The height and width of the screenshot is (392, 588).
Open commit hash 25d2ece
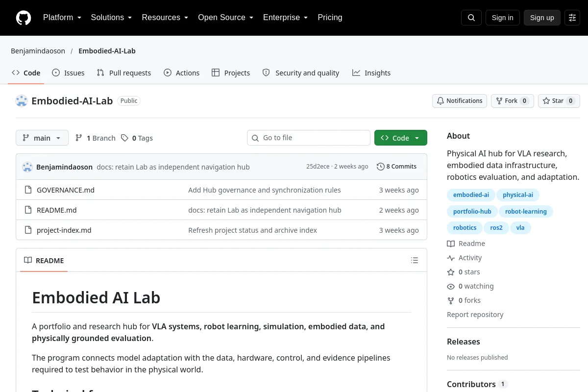(x=318, y=167)
